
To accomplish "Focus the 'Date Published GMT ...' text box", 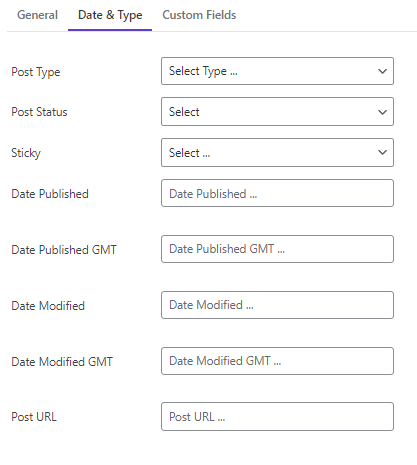I will point(277,249).
